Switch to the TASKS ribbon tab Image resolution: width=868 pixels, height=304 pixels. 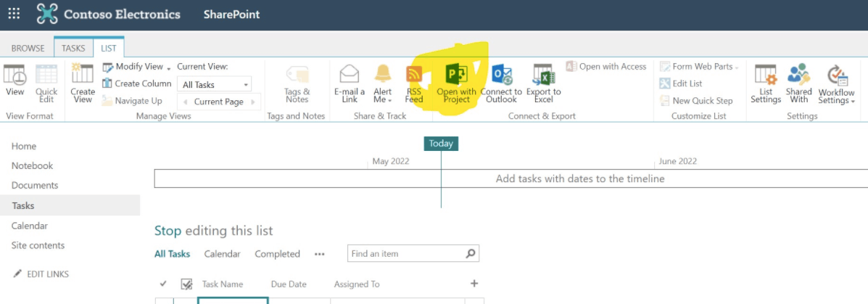pos(73,48)
